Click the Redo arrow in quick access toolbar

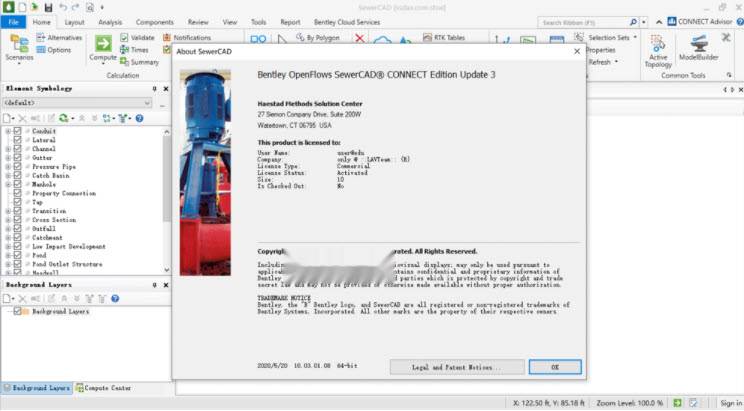click(x=75, y=7)
